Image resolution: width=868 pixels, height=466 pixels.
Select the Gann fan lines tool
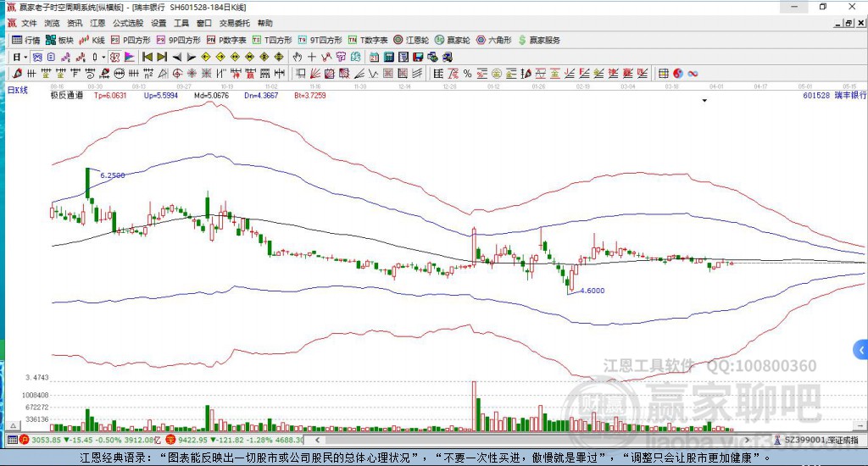click(315, 74)
